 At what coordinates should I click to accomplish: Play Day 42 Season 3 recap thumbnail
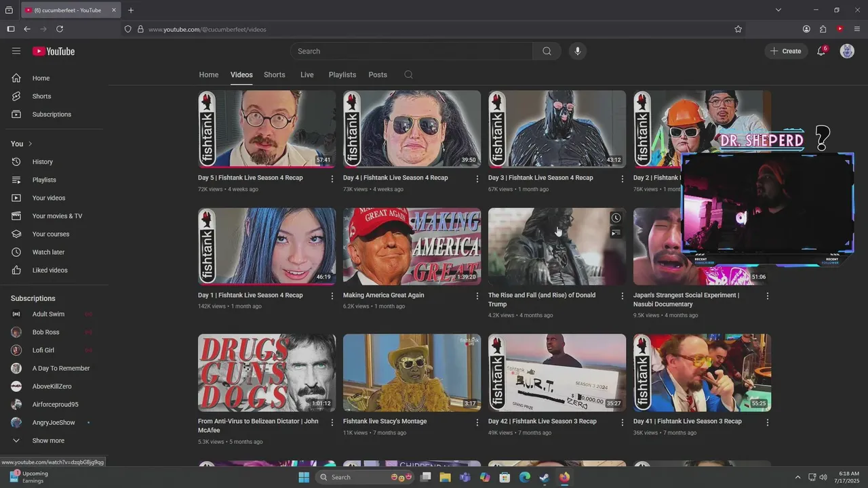coord(557,373)
